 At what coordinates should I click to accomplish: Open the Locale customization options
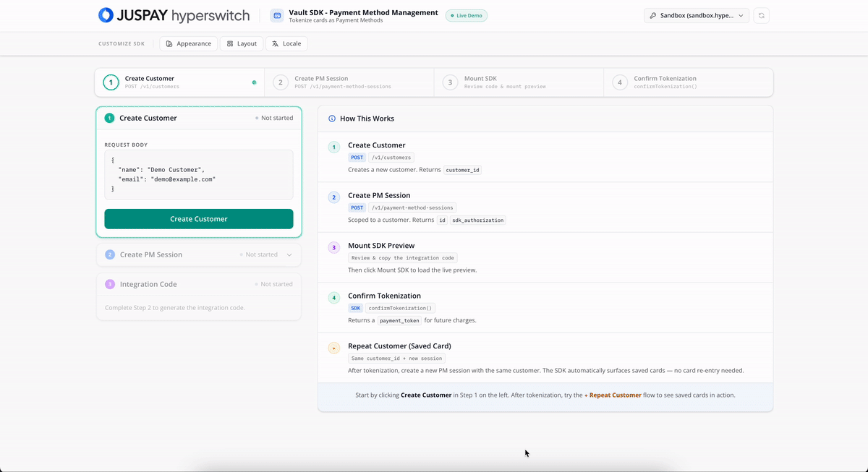(x=286, y=43)
